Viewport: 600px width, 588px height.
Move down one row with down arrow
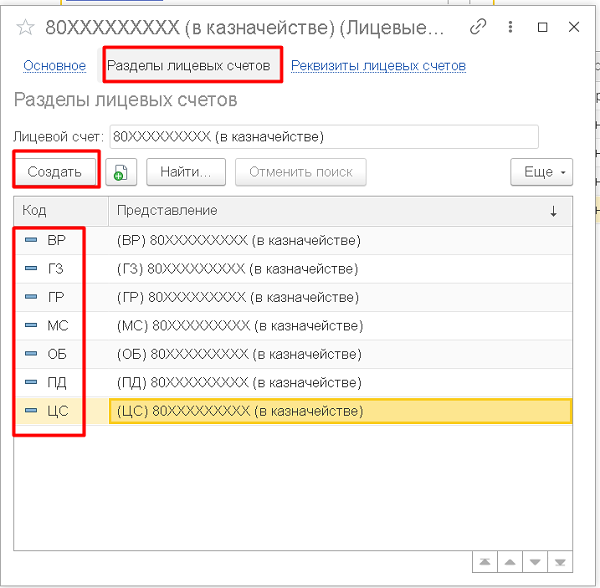click(x=535, y=562)
